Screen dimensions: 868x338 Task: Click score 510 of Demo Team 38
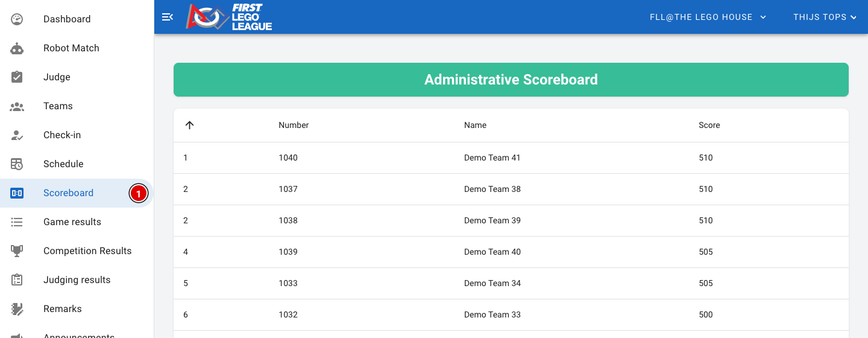click(706, 189)
